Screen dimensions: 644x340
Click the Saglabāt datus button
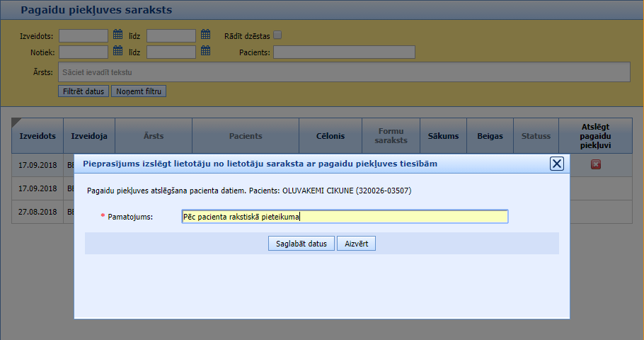pos(301,244)
